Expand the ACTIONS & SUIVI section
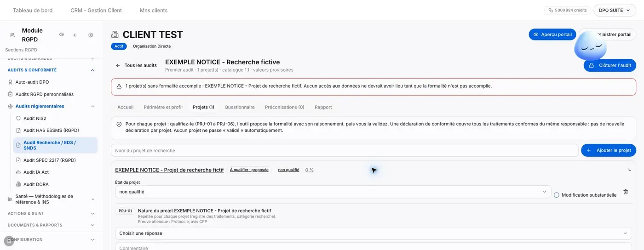The height and width of the screenshot is (250, 644). 92,214
